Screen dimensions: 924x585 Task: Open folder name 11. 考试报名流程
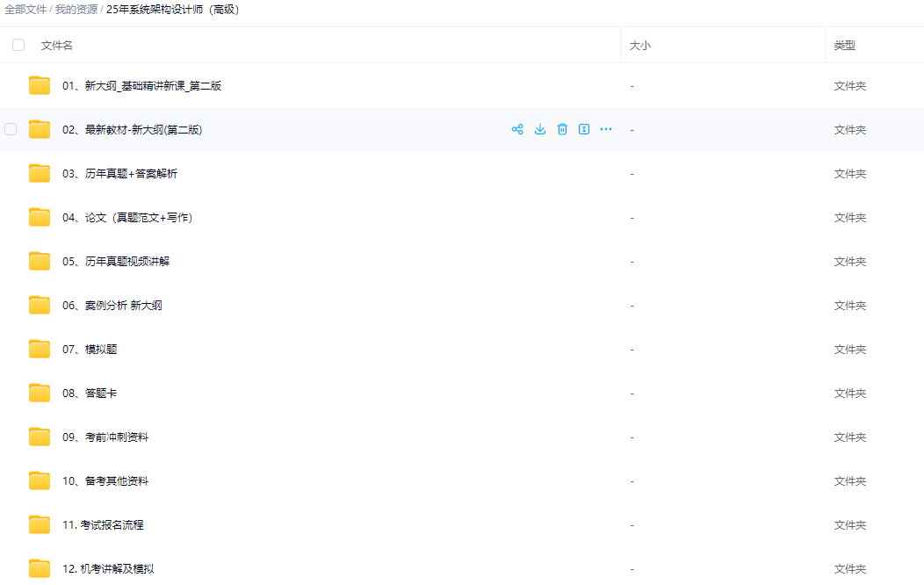click(x=103, y=525)
